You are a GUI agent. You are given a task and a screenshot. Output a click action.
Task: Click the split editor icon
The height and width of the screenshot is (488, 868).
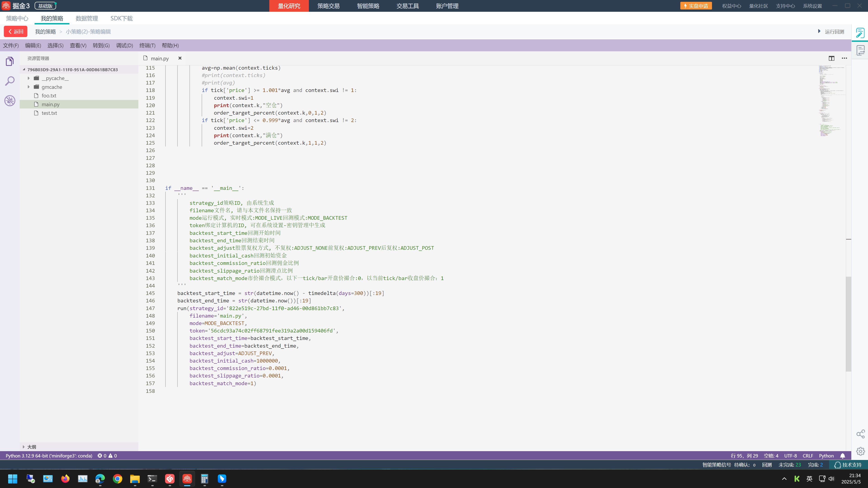pyautogui.click(x=831, y=58)
